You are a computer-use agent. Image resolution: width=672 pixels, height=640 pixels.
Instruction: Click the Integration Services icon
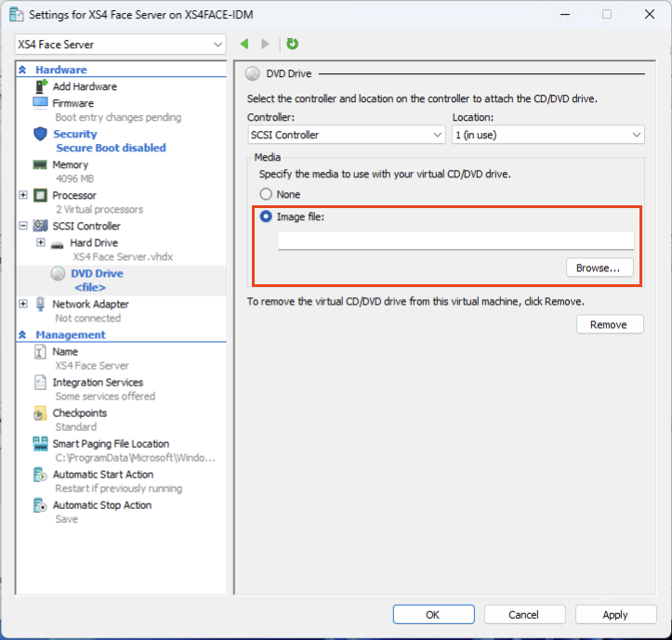tap(40, 383)
